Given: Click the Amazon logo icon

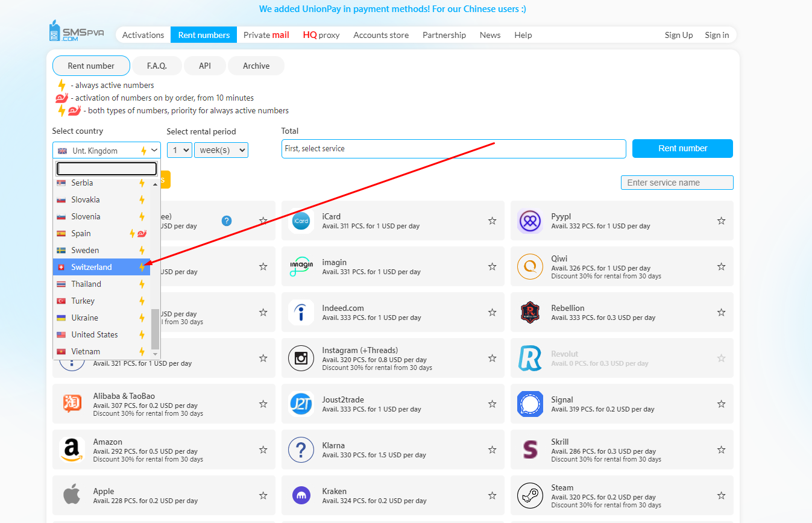Looking at the screenshot, I should coord(72,450).
